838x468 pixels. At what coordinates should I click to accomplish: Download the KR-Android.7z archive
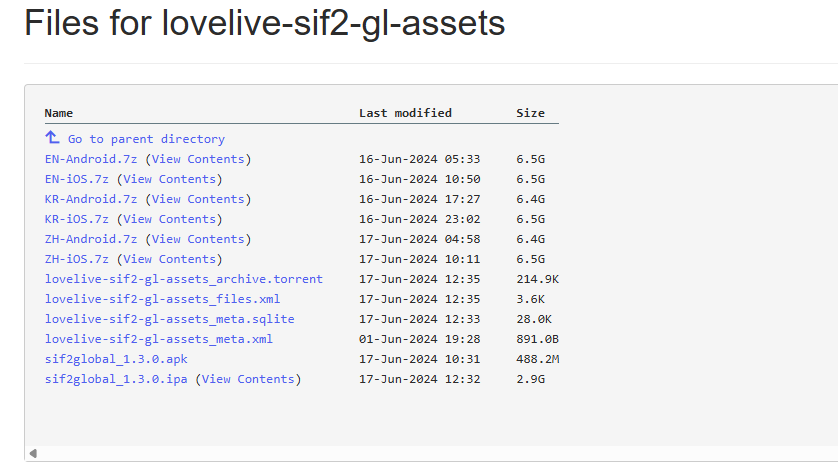[91, 199]
